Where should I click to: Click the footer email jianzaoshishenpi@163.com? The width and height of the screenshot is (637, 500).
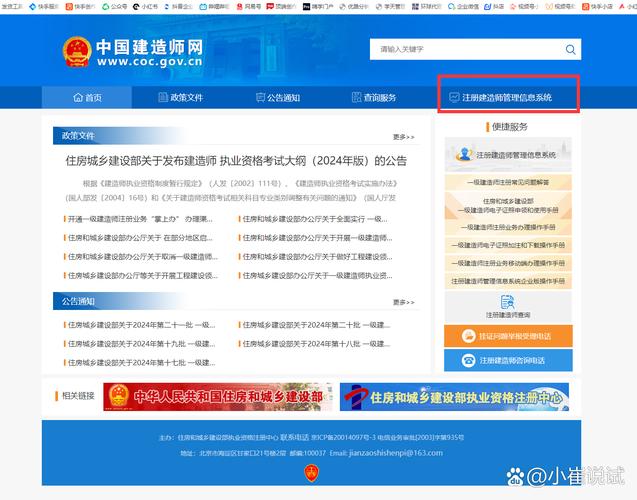(395, 453)
